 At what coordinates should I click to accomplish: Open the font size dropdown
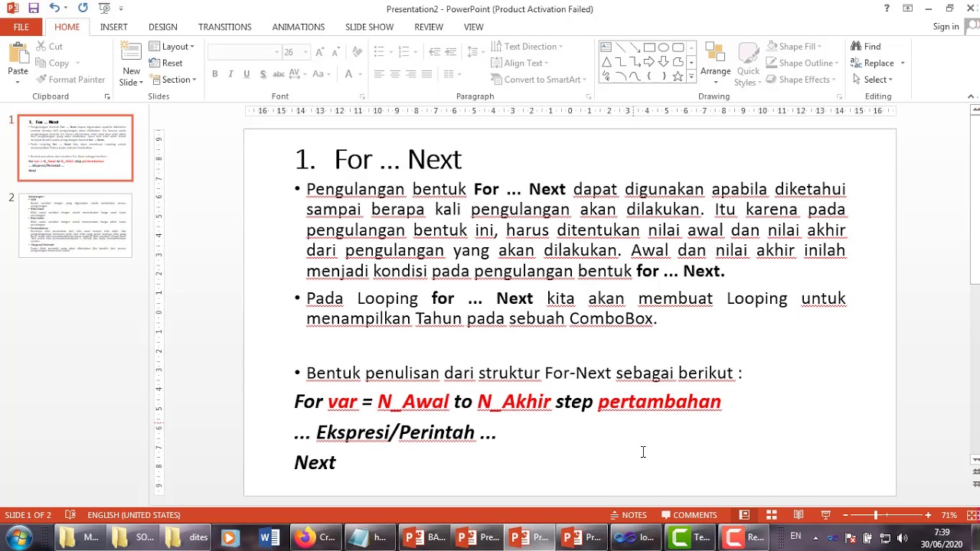click(x=305, y=52)
